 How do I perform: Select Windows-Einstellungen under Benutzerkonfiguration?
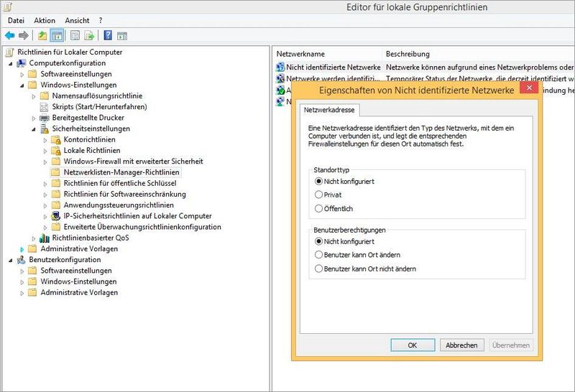(78, 281)
